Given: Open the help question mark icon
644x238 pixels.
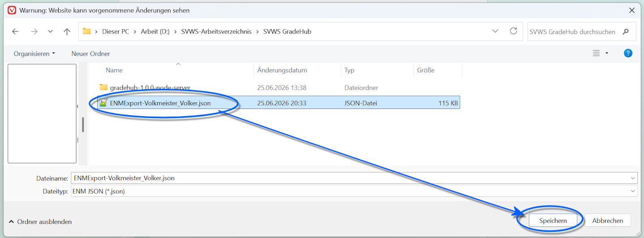Looking at the screenshot, I should pos(628,53).
